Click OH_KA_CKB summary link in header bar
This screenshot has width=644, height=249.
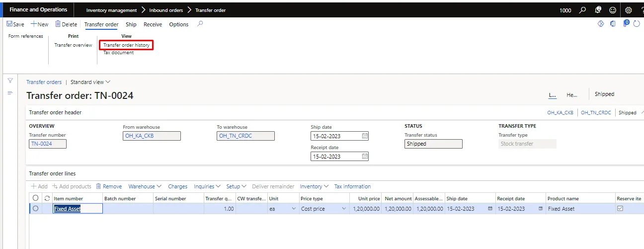[560, 113]
